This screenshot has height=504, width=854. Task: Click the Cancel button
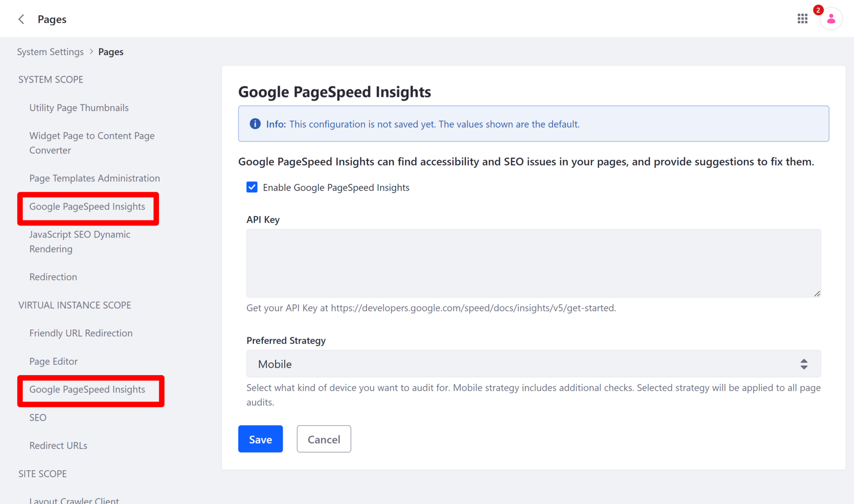point(323,439)
